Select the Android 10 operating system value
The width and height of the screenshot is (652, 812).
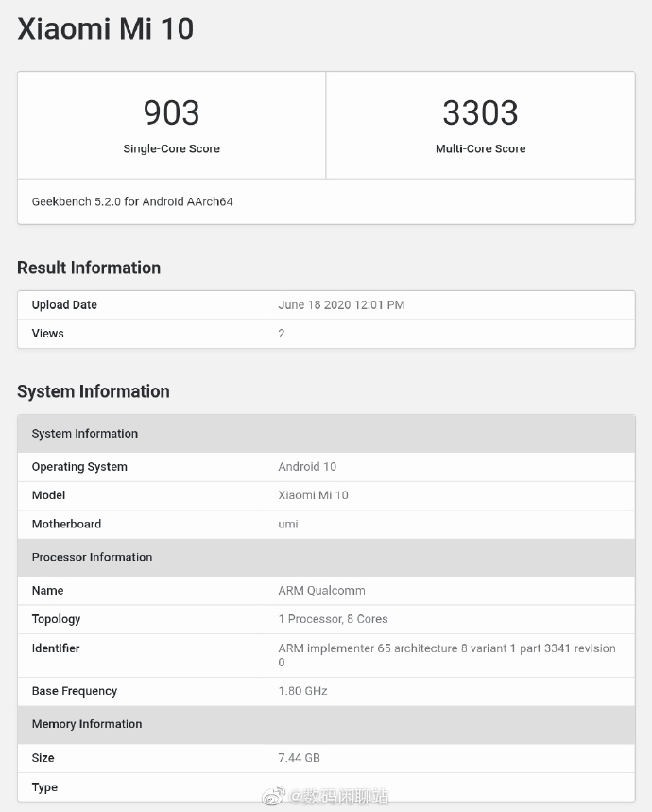[x=307, y=466]
